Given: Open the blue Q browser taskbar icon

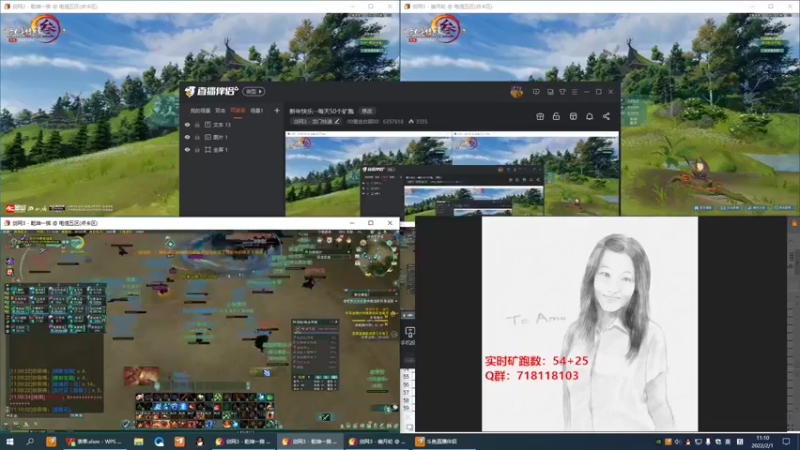Looking at the screenshot, I should 159,441.
